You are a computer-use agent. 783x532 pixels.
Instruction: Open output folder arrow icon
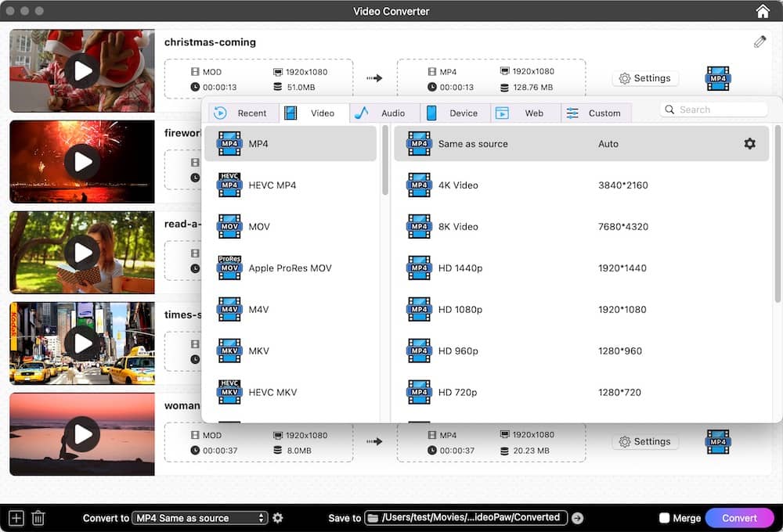[x=578, y=518]
